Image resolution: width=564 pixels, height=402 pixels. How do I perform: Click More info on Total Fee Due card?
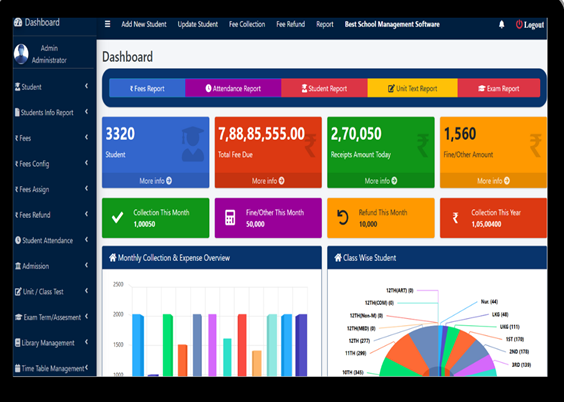[268, 181]
